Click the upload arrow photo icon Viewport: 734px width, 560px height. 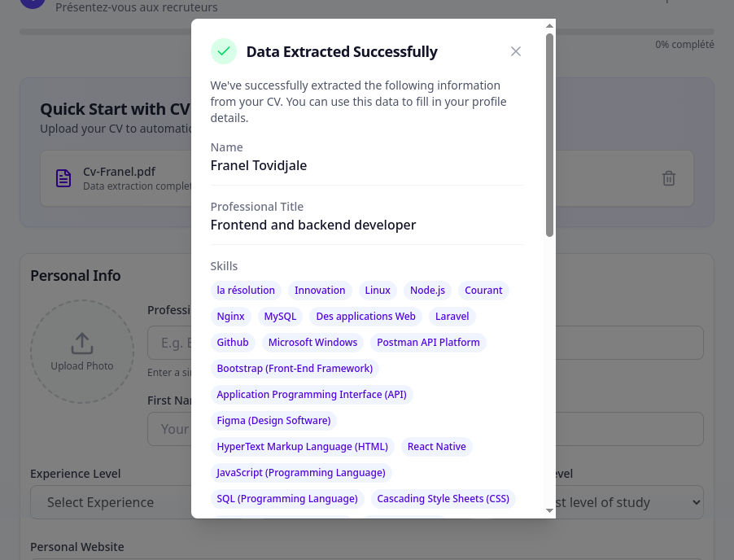[x=82, y=343]
